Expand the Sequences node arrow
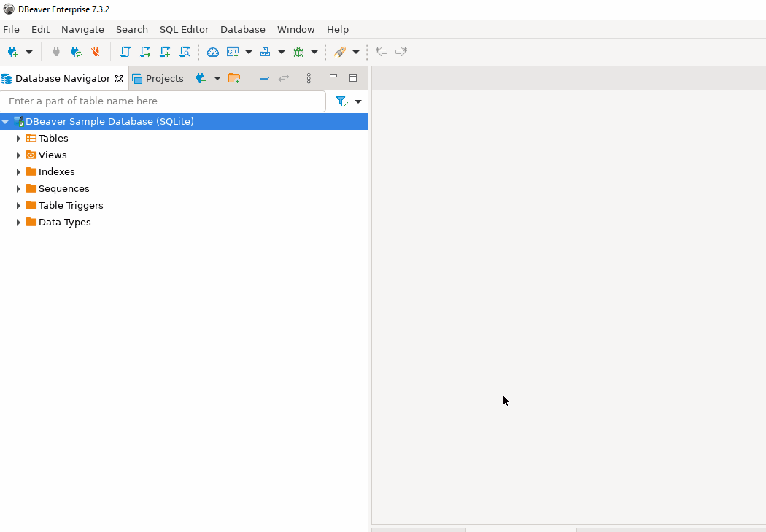 pos(18,189)
